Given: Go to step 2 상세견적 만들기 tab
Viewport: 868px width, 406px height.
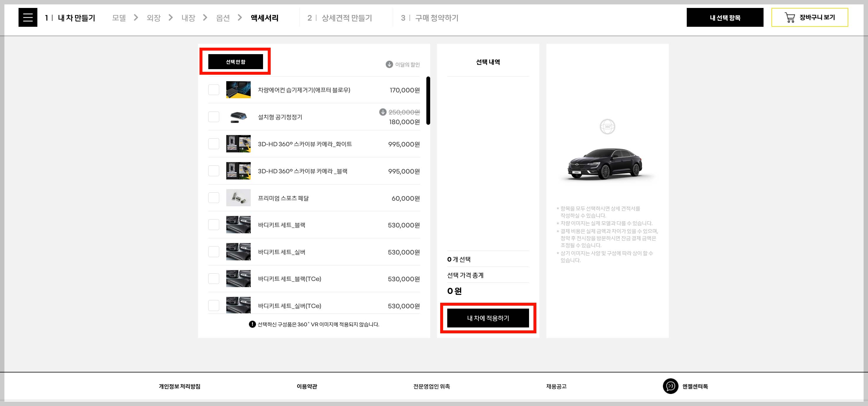Looking at the screenshot, I should [x=340, y=18].
